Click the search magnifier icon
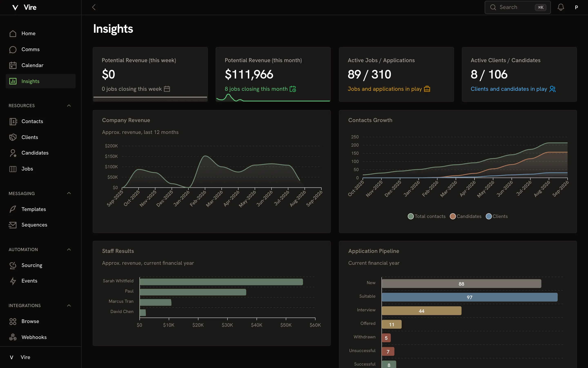The image size is (588, 368). pyautogui.click(x=493, y=7)
